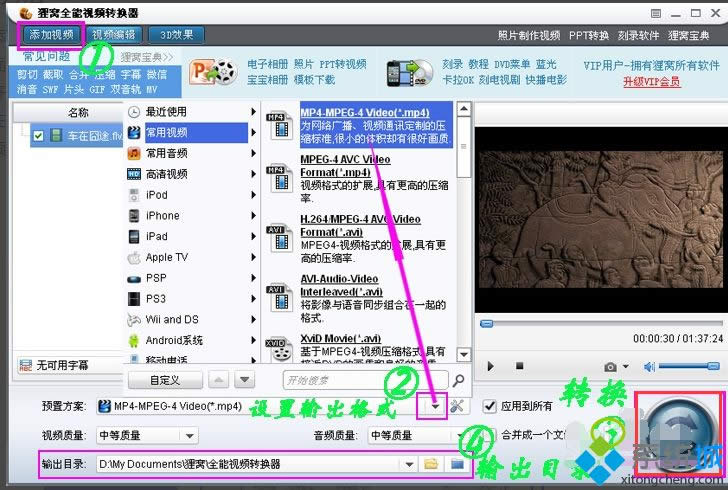Toggle checkbox for 车在囧途.flv file

point(38,135)
